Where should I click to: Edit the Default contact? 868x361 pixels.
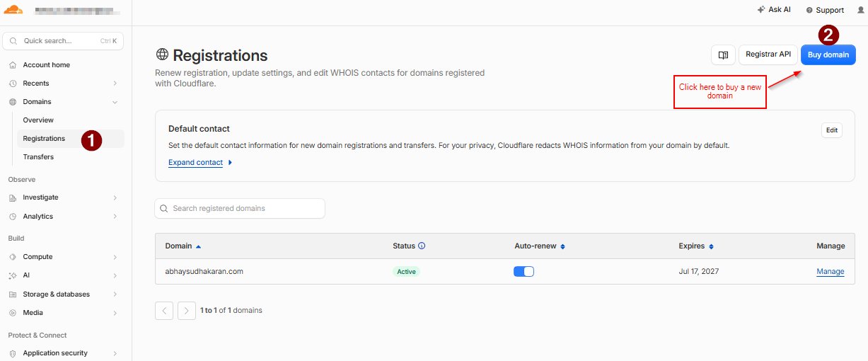point(832,130)
